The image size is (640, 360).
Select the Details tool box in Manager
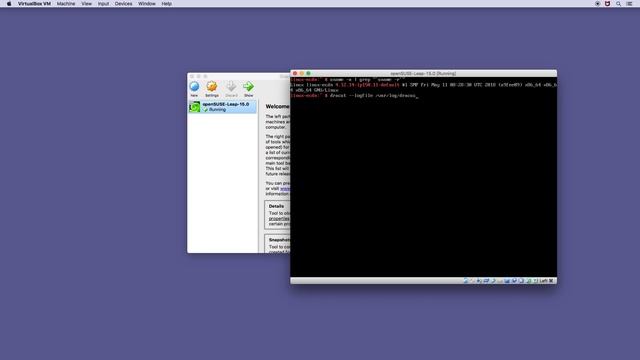coord(278,215)
